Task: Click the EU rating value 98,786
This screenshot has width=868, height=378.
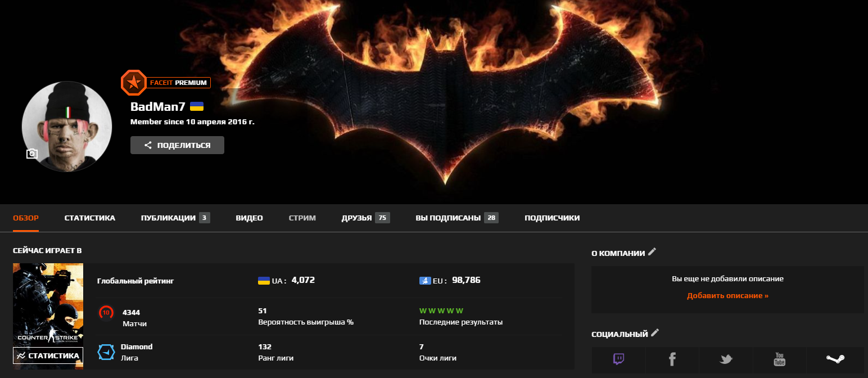Action: pos(466,280)
